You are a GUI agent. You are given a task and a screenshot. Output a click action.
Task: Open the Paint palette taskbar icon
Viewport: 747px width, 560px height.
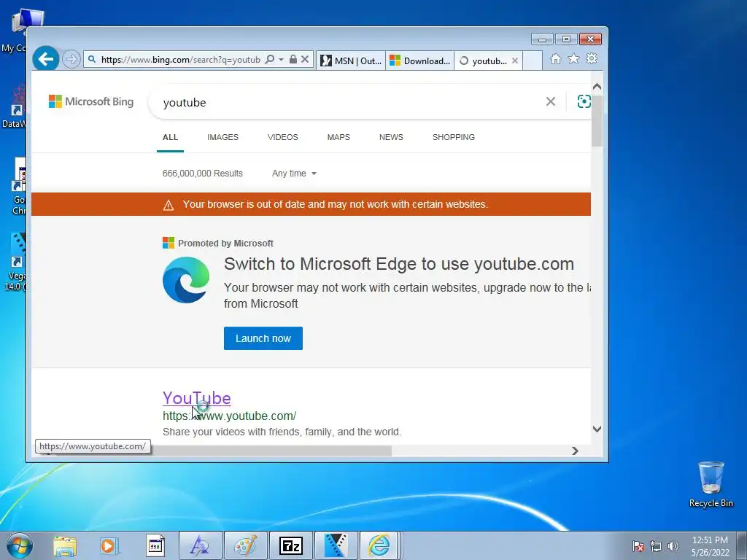246,545
